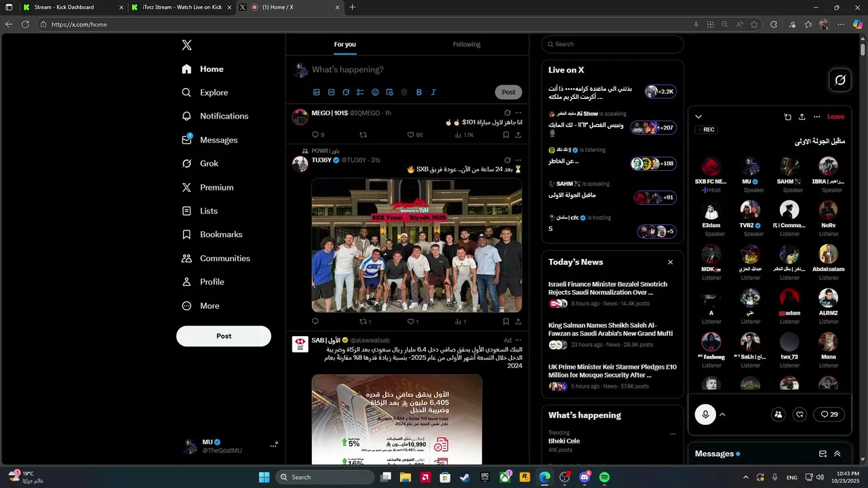Send a reaction in the Space
This screenshot has height=488, width=868.
pos(800,414)
